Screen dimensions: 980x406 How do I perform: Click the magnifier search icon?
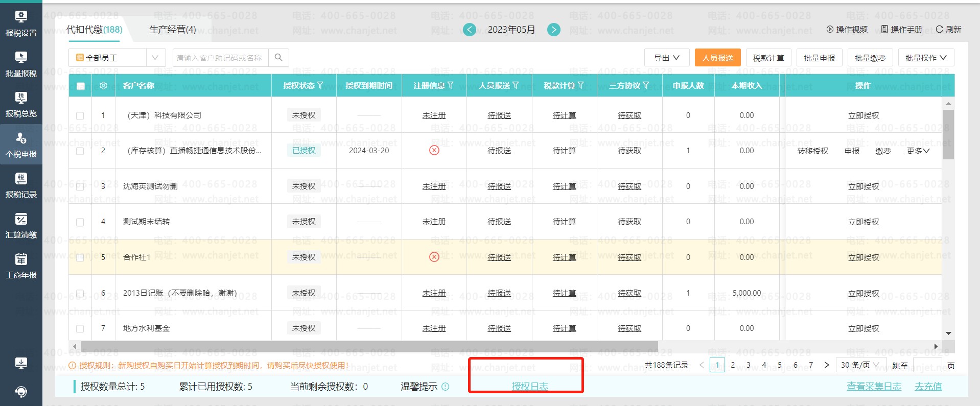tap(278, 58)
